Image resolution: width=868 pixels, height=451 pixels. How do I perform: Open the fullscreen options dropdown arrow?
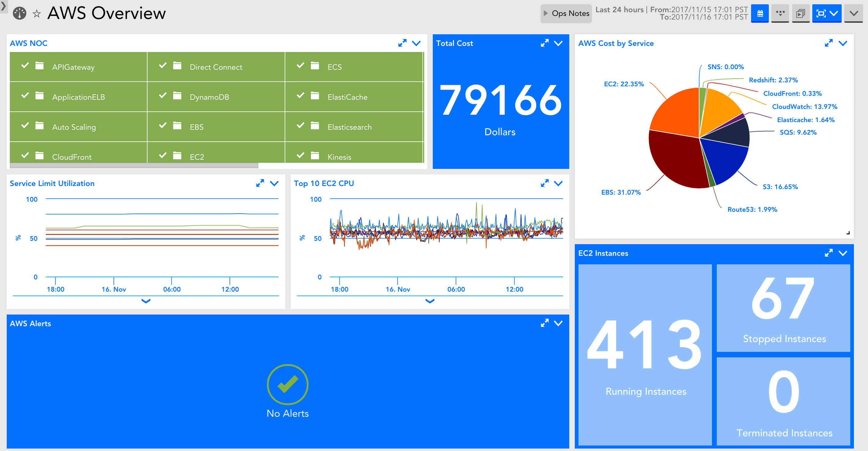coord(834,13)
